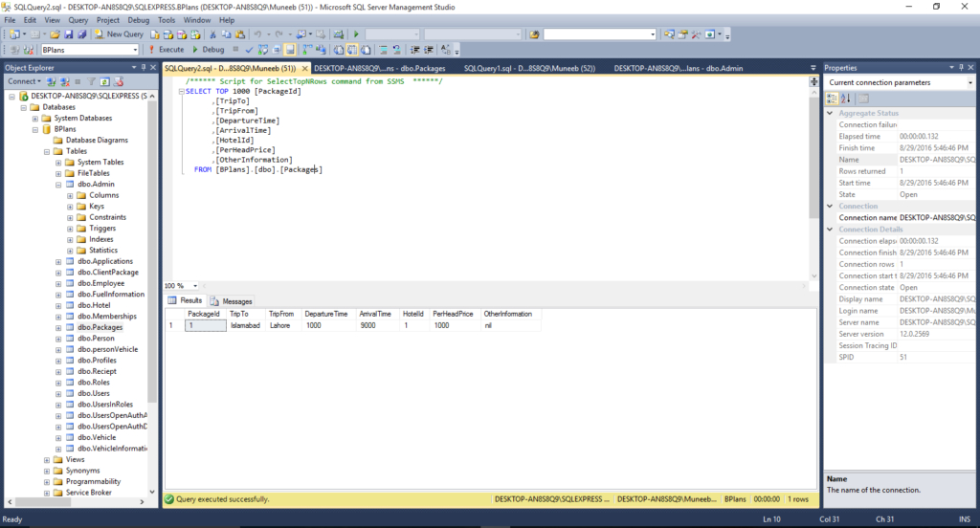980x528 pixels.
Task: Click the Uncomment selected lines icon
Action: pyautogui.click(x=396, y=50)
